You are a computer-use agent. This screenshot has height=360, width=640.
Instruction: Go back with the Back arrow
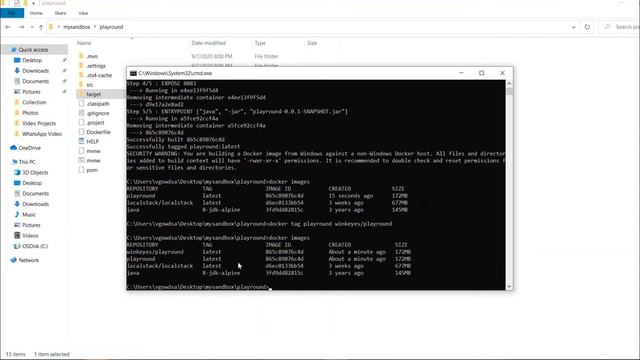point(8,27)
